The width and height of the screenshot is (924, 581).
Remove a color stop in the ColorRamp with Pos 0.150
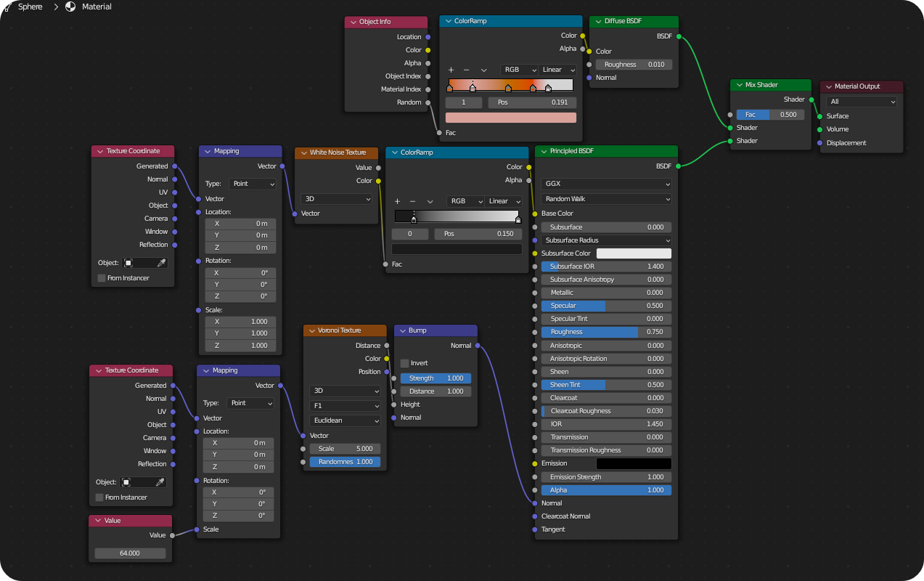[412, 201]
